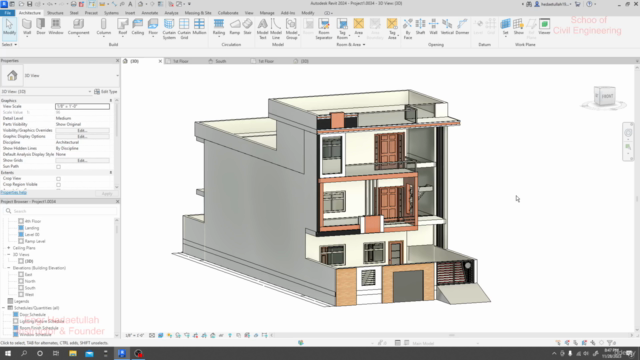Image resolution: width=640 pixels, height=360 pixels.
Task: Open the Collaborate ribbon tab
Action: pos(228,13)
